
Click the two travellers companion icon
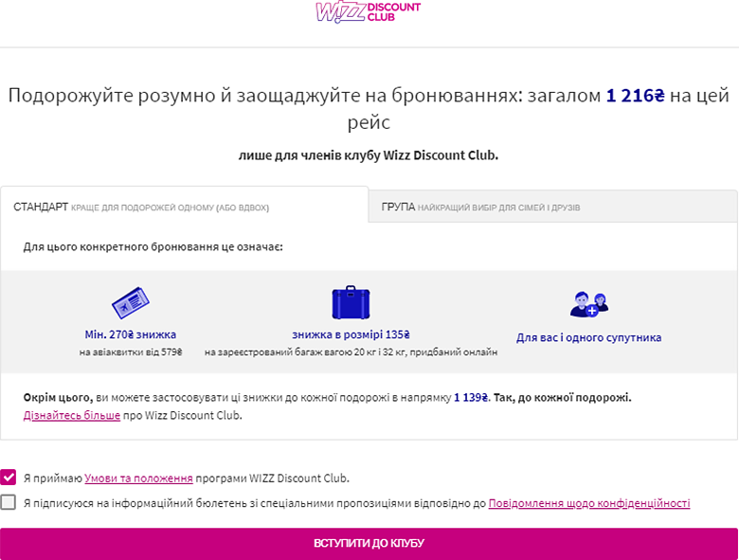click(x=588, y=304)
